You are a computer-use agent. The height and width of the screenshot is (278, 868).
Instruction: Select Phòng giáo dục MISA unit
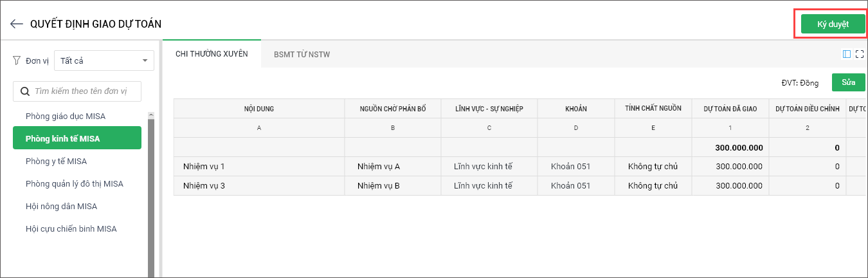(x=66, y=116)
